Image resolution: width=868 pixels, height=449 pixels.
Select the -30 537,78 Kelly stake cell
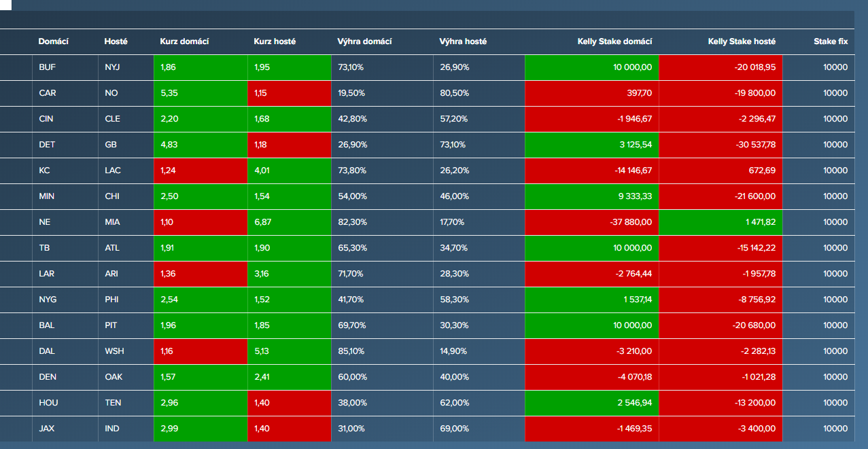(721, 145)
